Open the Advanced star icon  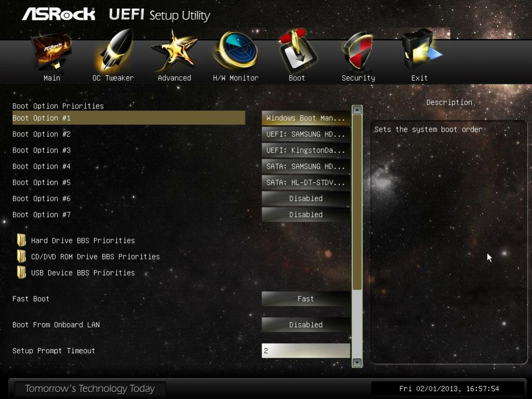click(174, 51)
